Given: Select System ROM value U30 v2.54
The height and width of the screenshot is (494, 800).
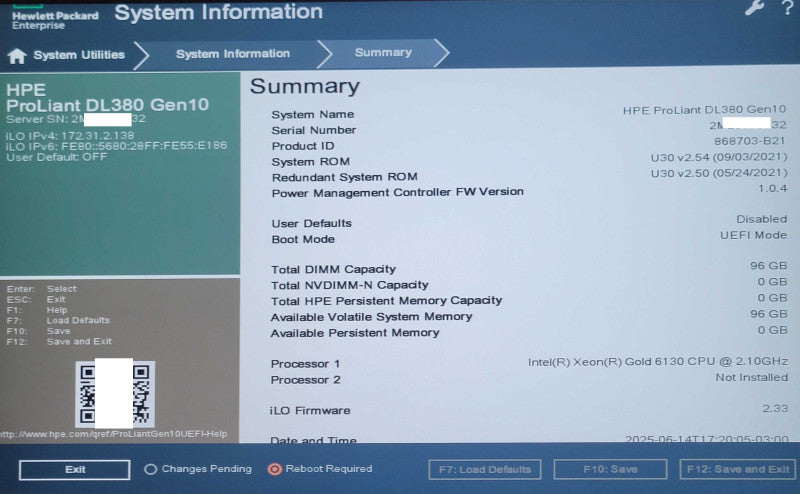Looking at the screenshot, I should click(x=719, y=157).
